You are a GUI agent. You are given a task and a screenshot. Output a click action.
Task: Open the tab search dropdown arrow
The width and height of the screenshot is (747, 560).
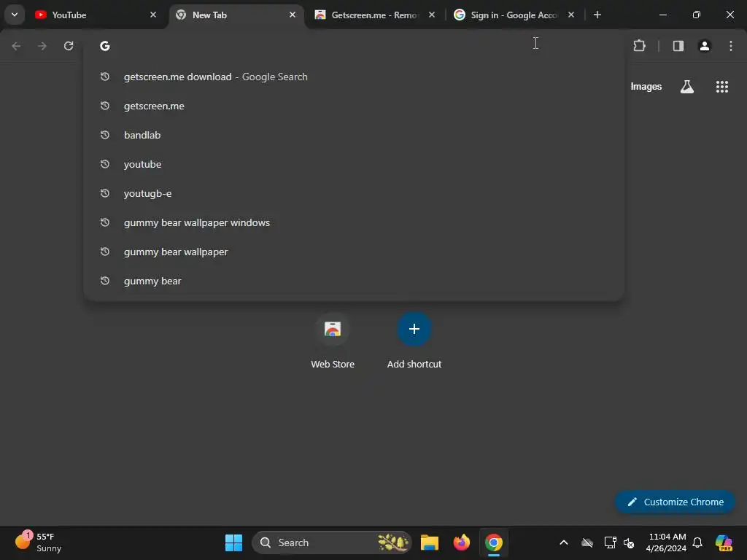(15, 15)
